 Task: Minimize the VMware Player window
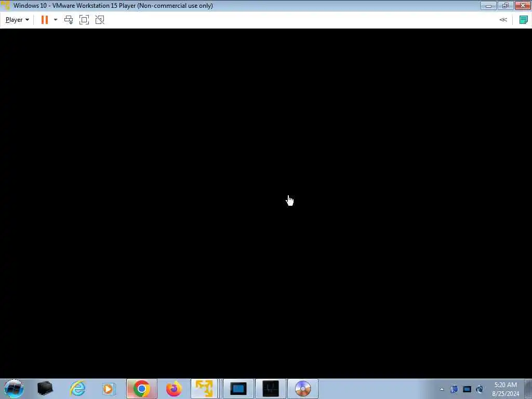click(x=488, y=5)
